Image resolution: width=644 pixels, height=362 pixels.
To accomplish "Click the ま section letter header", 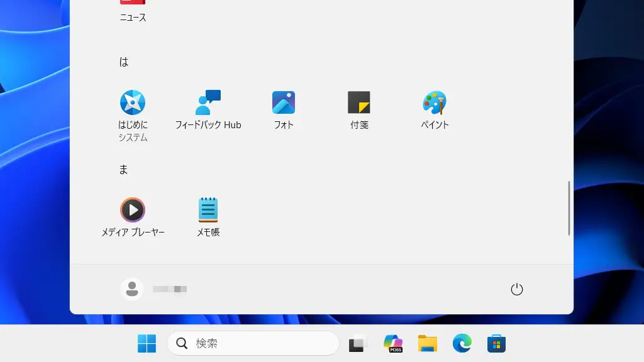I will tap(124, 170).
